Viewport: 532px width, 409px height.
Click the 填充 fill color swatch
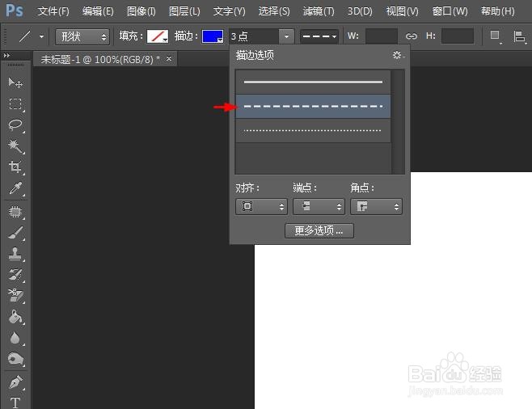[157, 36]
